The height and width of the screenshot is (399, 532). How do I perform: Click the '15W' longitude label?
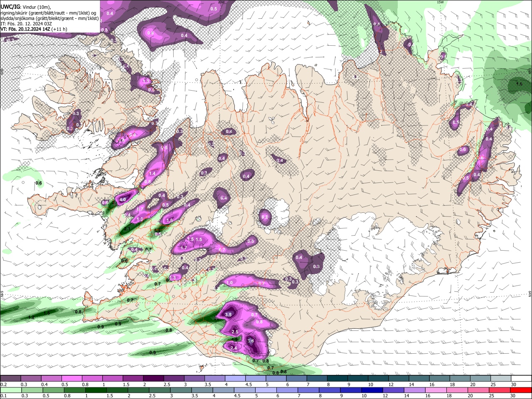[x=440, y=2]
